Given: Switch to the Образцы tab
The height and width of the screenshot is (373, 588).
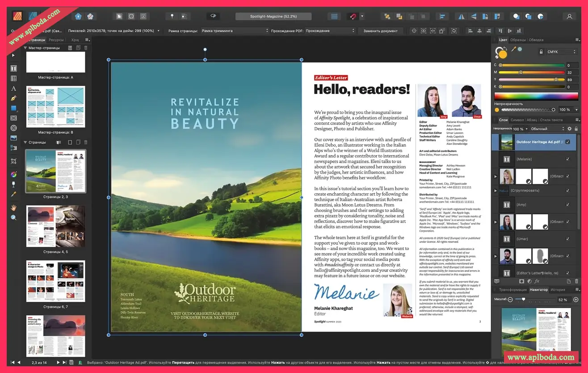Looking at the screenshot, I should tap(518, 40).
